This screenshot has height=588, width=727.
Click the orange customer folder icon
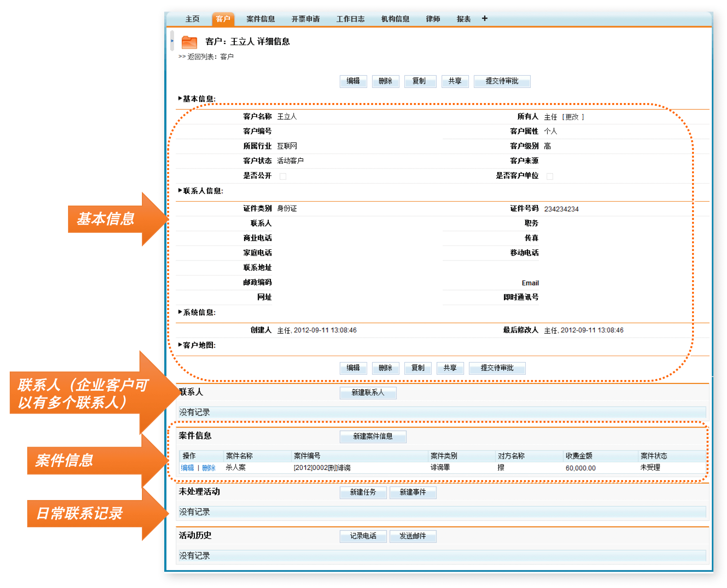[x=189, y=42]
